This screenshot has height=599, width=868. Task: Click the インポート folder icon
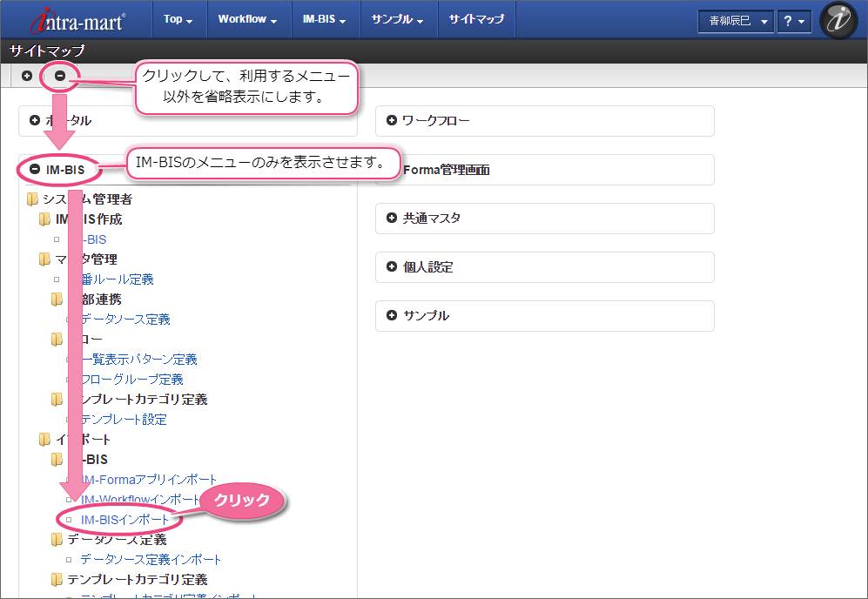[x=45, y=439]
